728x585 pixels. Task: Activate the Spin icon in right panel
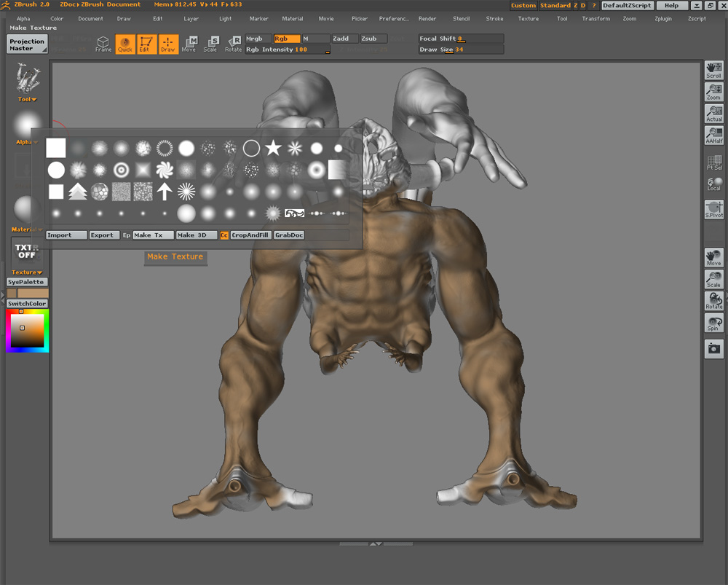(713, 324)
